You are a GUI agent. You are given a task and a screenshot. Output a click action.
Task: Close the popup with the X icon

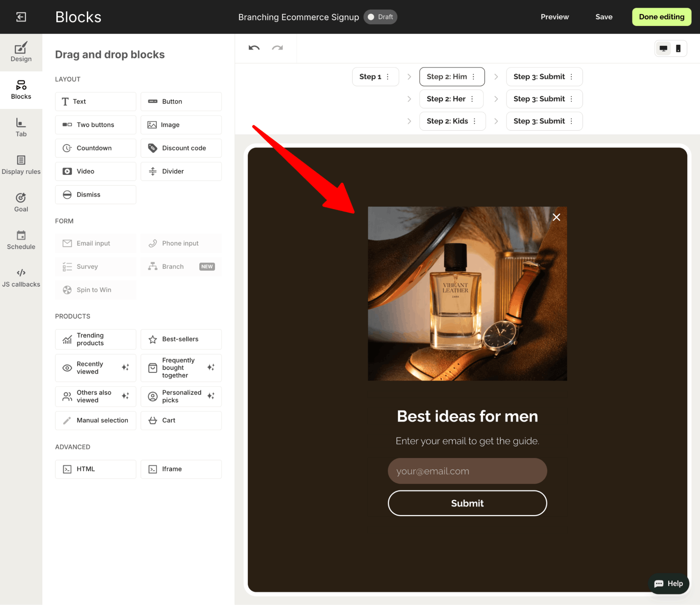point(556,217)
